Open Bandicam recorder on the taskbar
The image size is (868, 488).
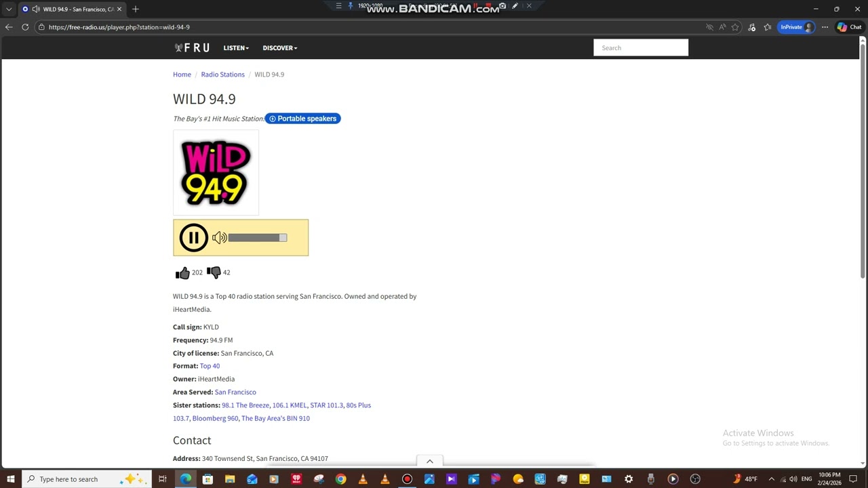tap(407, 479)
